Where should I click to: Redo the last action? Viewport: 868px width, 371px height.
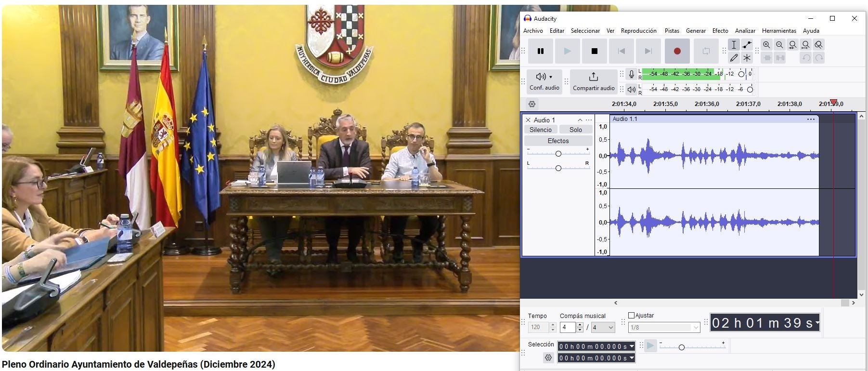pos(819,58)
